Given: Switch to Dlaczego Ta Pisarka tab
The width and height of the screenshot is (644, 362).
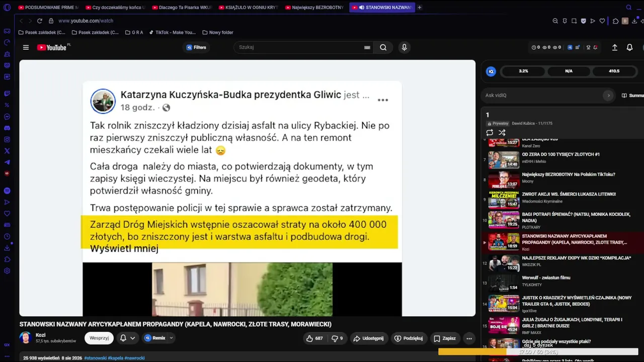Looking at the screenshot, I should coord(182,8).
